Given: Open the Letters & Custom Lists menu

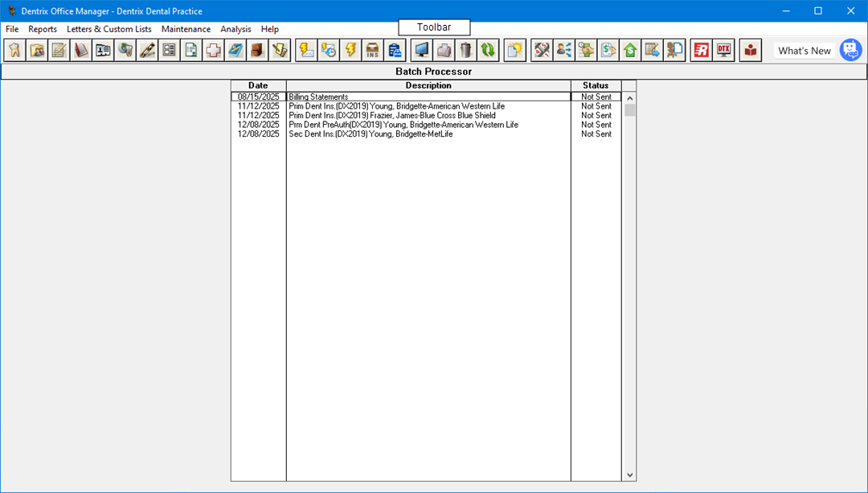Looking at the screenshot, I should 108,29.
